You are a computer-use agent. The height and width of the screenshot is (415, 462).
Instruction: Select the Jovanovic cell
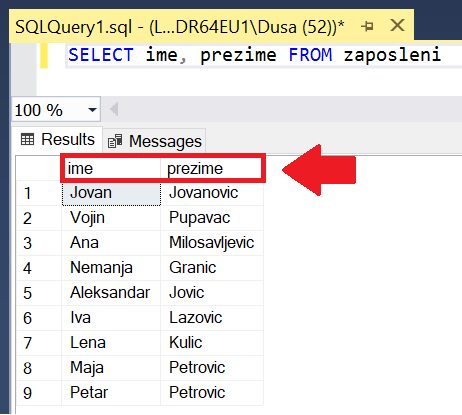point(212,193)
